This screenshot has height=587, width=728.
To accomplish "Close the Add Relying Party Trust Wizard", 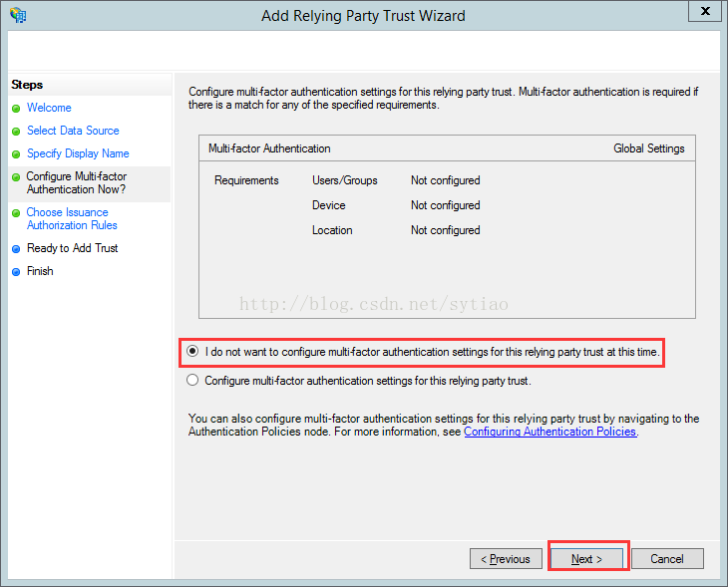I will [705, 11].
